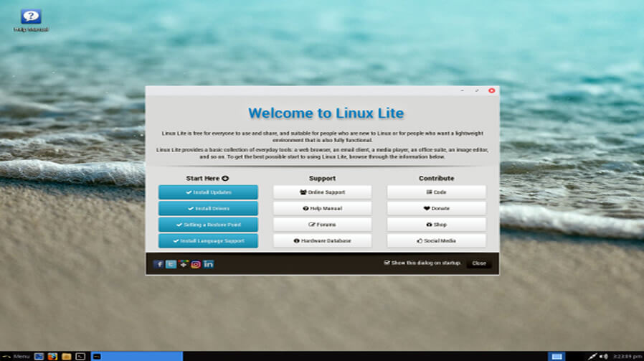Click Install Updates button
The width and height of the screenshot is (644, 361).
click(208, 192)
